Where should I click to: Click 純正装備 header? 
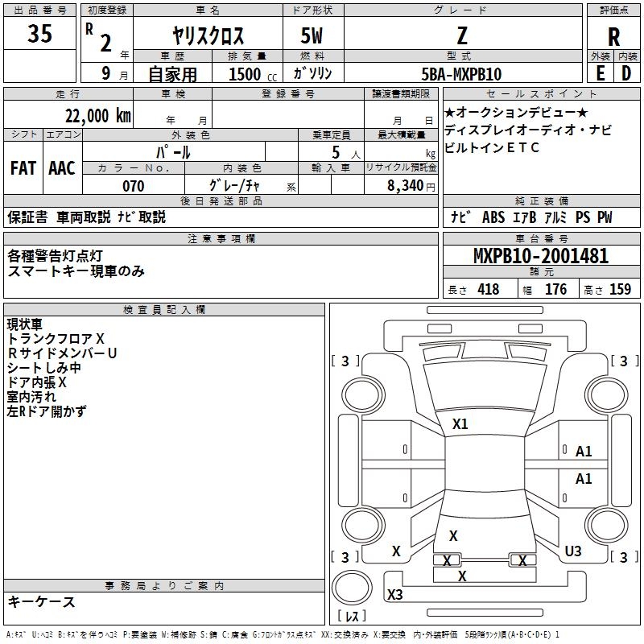coord(542,200)
